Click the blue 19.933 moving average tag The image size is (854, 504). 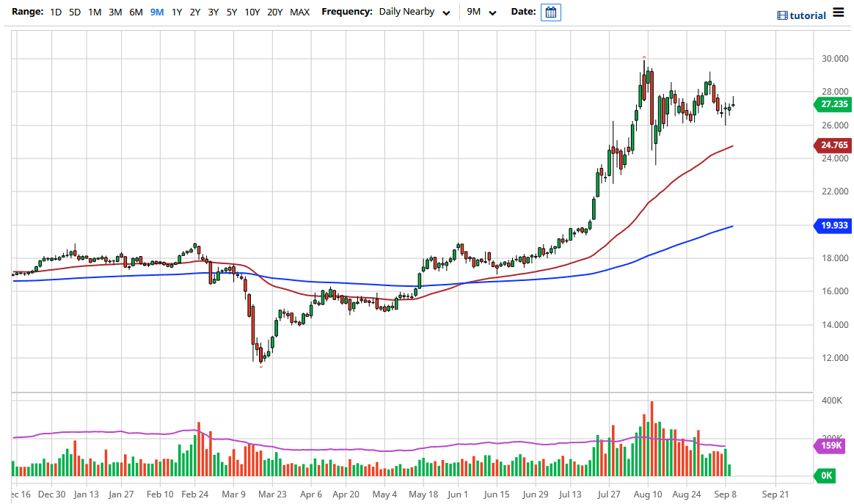[833, 226]
